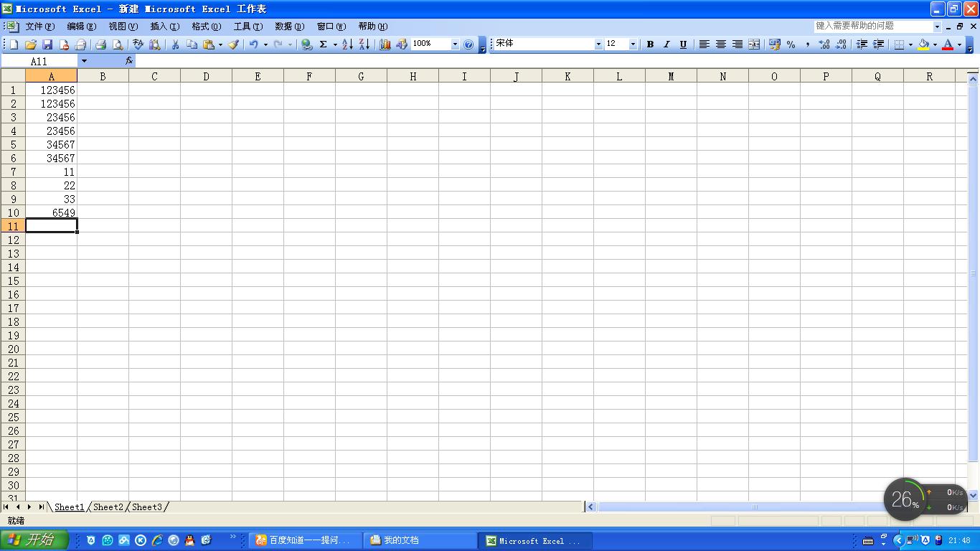980x551 pixels.
Task: Align cell text to the left
Action: pos(704,44)
